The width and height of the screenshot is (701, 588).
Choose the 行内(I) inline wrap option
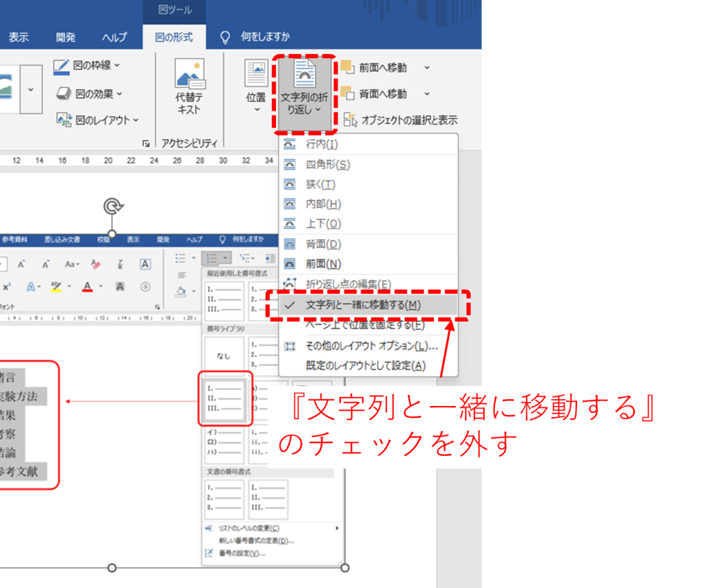(322, 144)
